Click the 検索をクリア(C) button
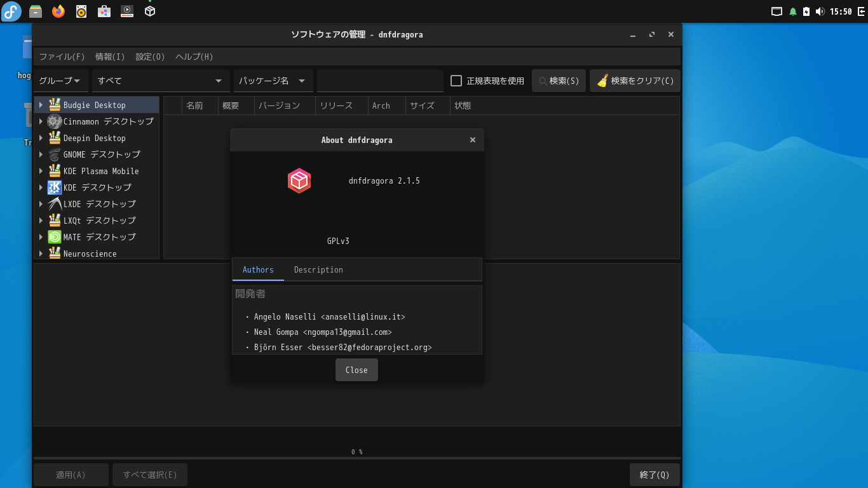Image resolution: width=868 pixels, height=488 pixels. click(x=635, y=81)
